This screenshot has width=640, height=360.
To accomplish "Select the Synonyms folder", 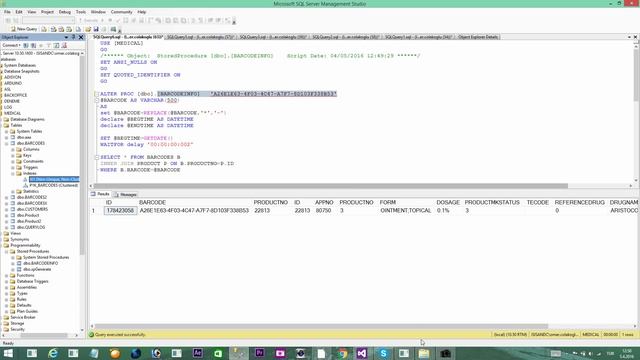I will coord(20,239).
